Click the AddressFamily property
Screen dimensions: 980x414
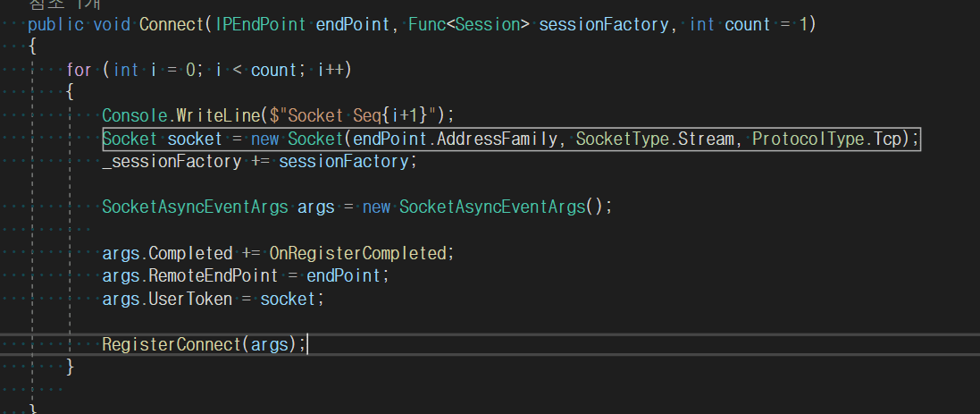pyautogui.click(x=504, y=139)
